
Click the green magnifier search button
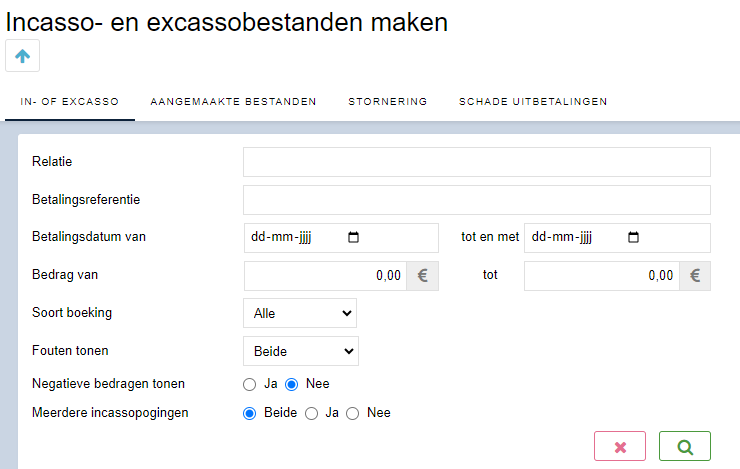pos(684,446)
